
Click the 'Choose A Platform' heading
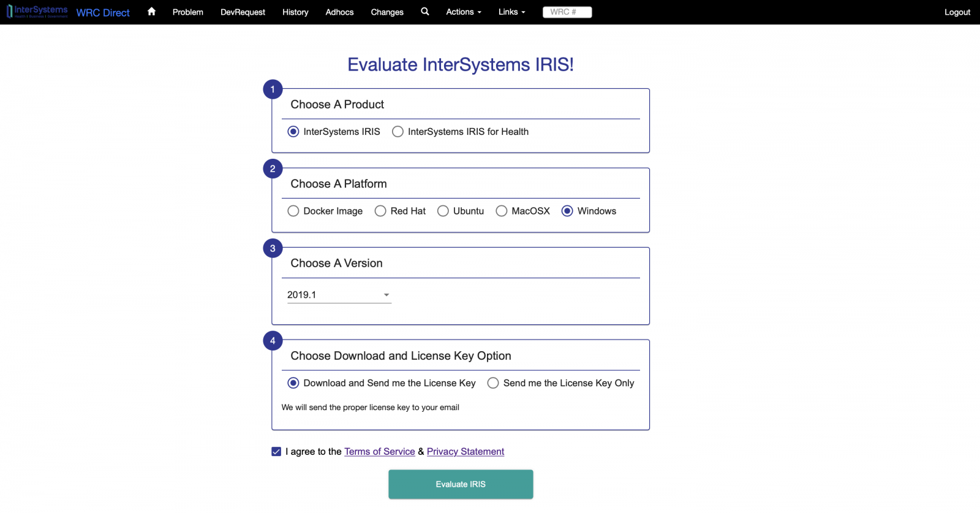(x=339, y=184)
